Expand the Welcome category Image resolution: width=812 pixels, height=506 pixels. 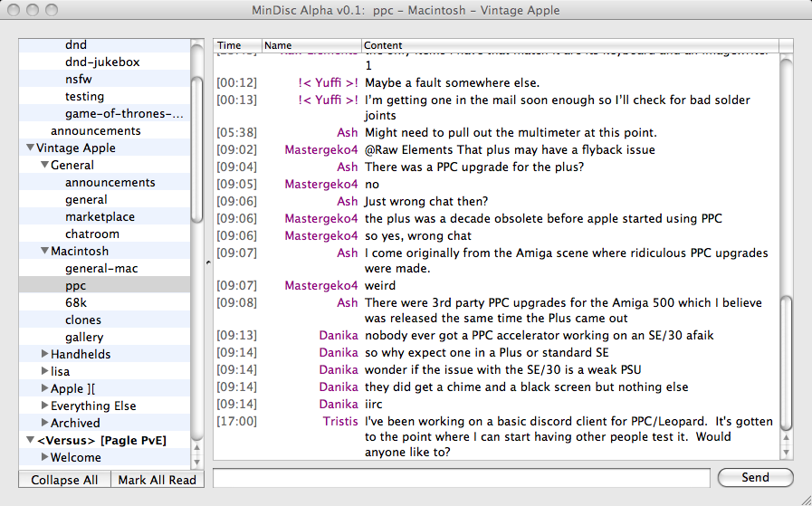pyautogui.click(x=45, y=458)
